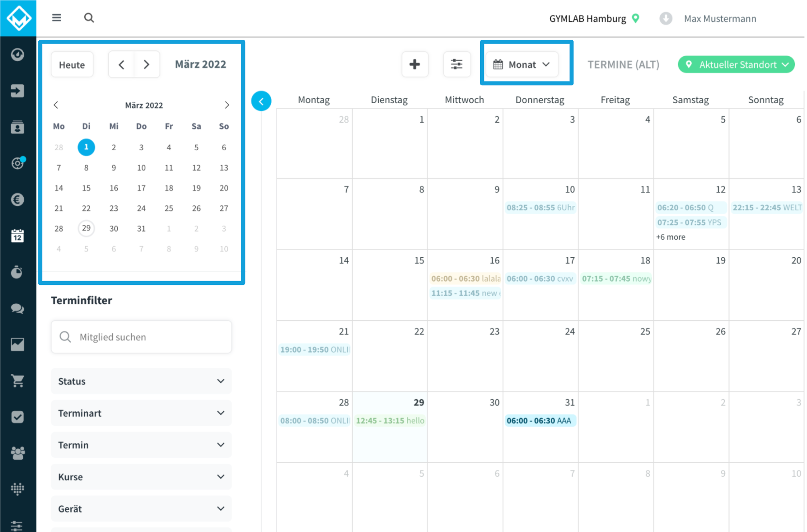Go to next month in main toolbar
The width and height of the screenshot is (807, 532).
(146, 64)
